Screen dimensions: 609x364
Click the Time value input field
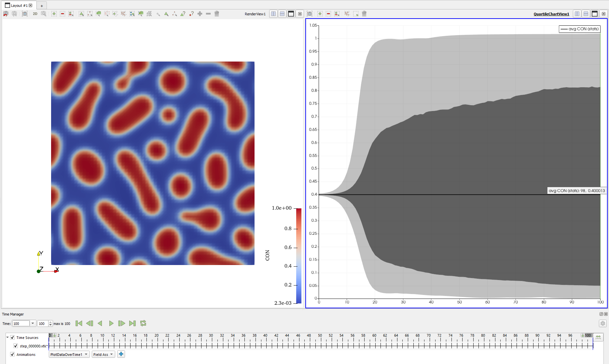(x=21, y=323)
